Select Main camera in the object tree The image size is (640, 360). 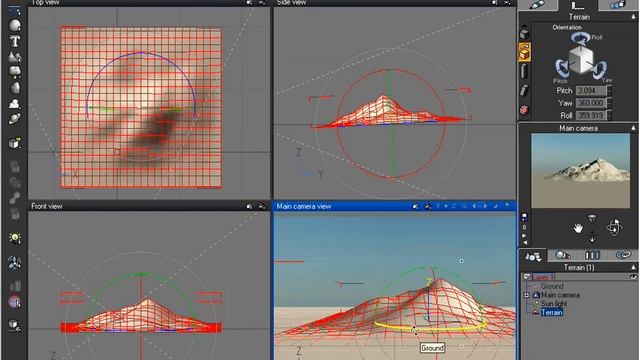(x=560, y=295)
